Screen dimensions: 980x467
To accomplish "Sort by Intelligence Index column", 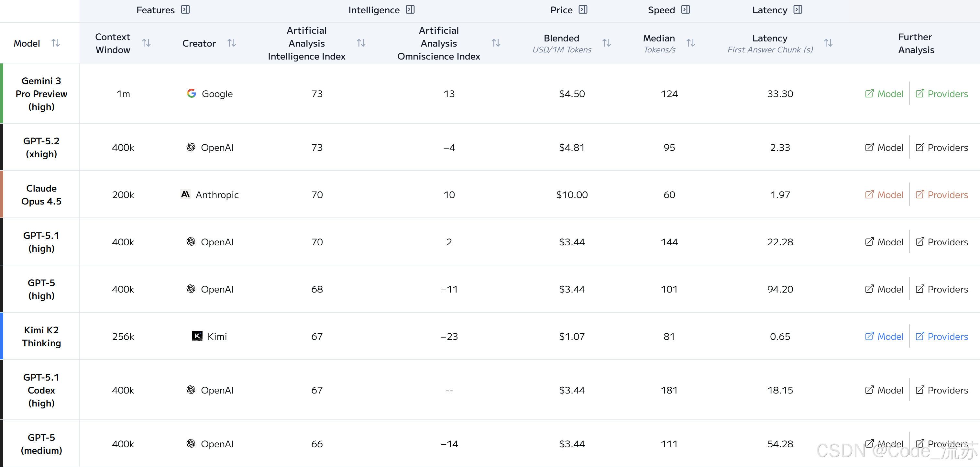I will (361, 43).
